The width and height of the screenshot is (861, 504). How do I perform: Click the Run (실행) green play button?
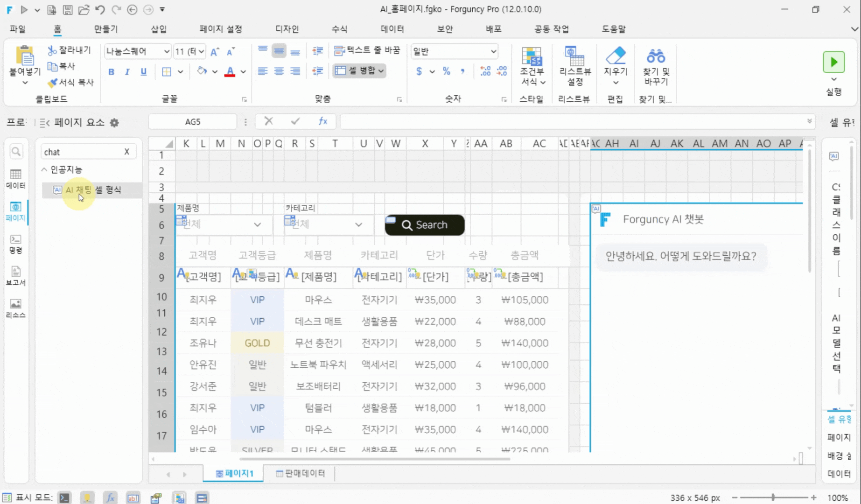tap(833, 62)
